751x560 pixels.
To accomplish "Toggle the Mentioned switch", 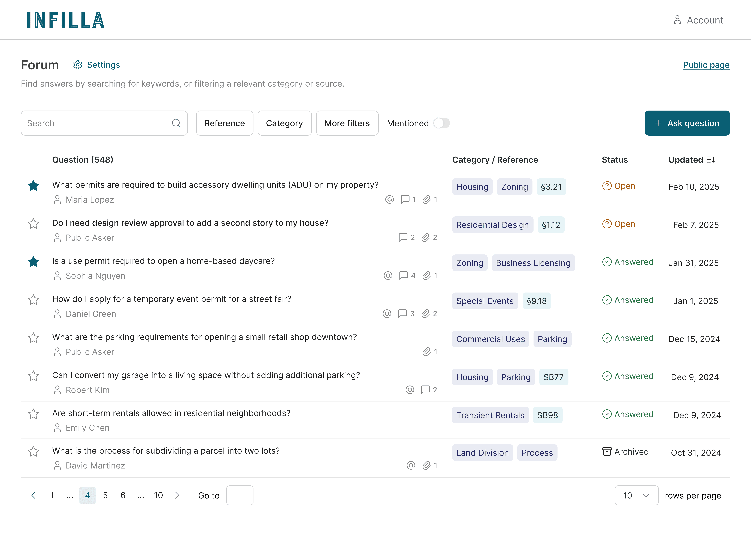I will (x=441, y=123).
